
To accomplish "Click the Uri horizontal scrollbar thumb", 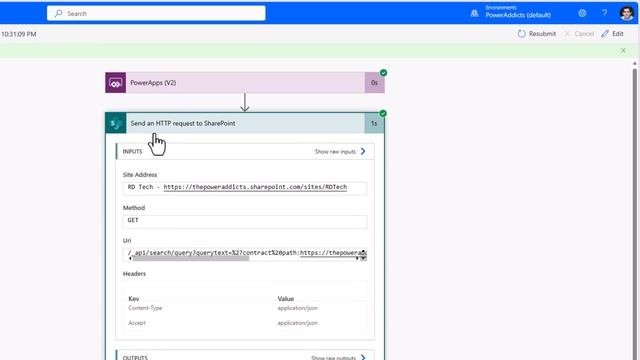I will click(191, 258).
